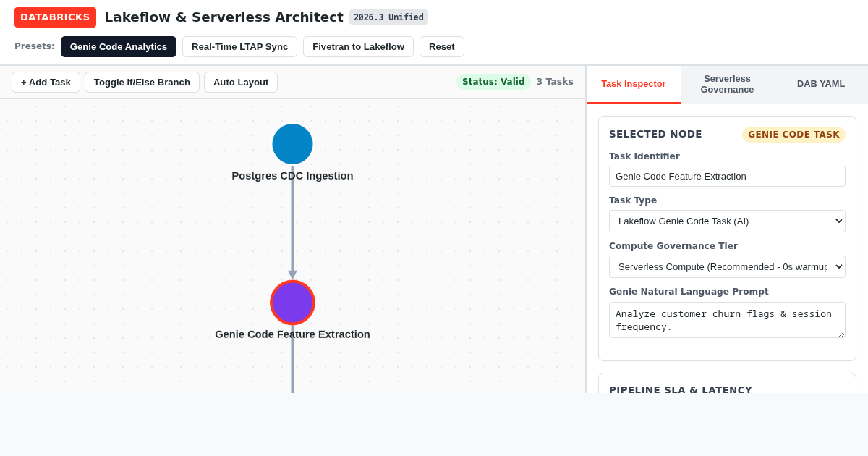Screen dimensions: 868x456
Task: Click into the Genie Natural Language Prompt textarea
Action: tap(727, 320)
